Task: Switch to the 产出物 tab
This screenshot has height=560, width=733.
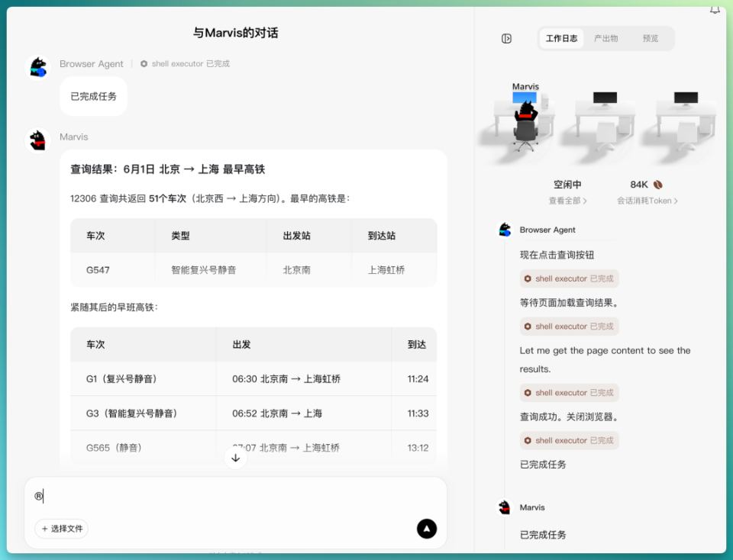Action: pyautogui.click(x=605, y=38)
